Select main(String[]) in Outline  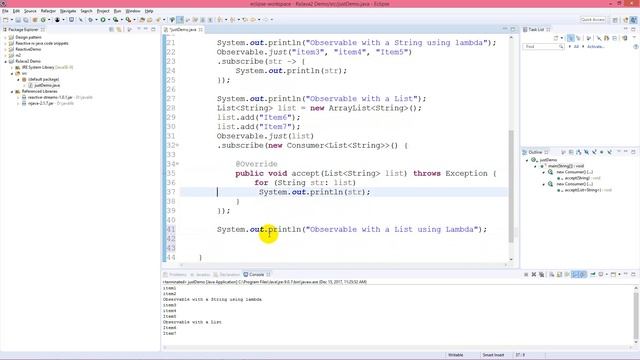click(566, 166)
